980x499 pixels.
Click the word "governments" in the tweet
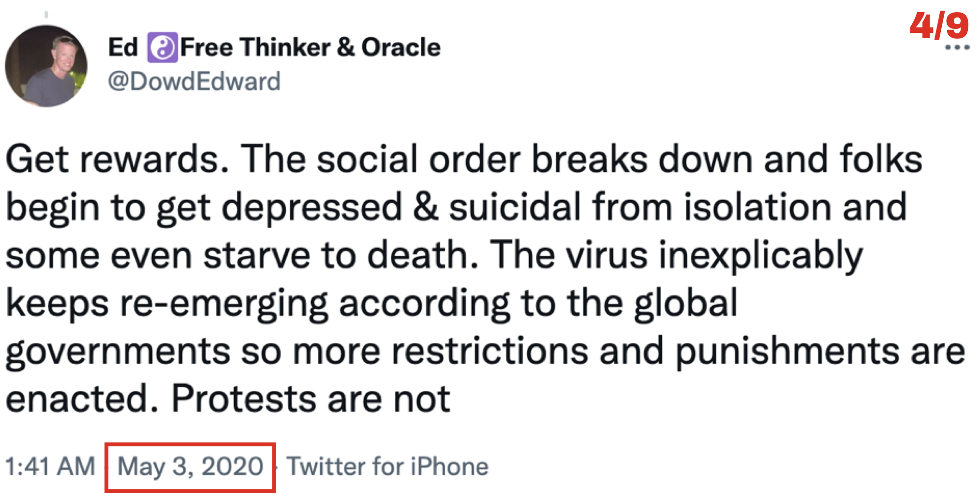[x=118, y=352]
